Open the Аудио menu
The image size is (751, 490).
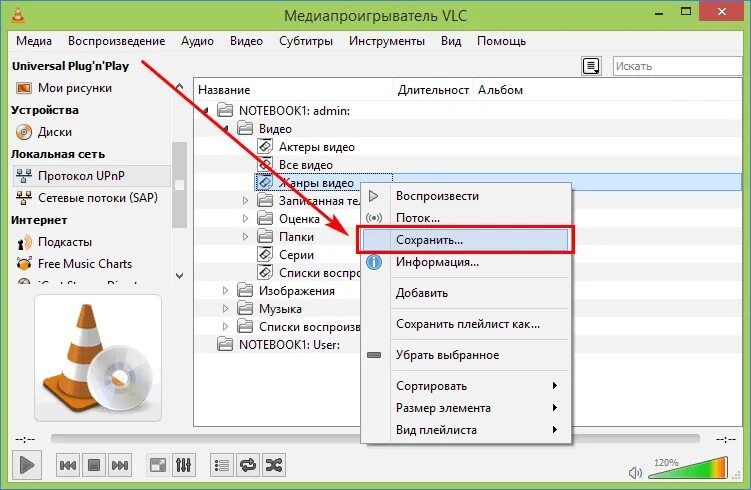pyautogui.click(x=197, y=41)
